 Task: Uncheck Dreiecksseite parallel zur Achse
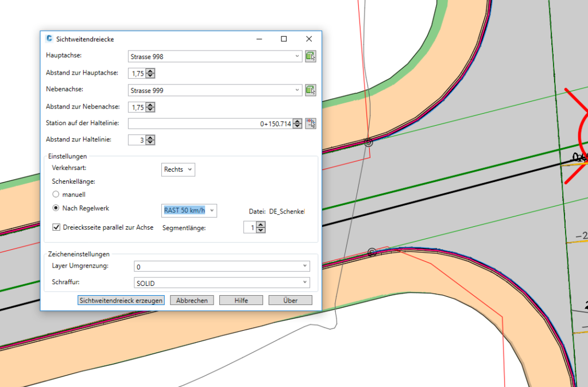pos(56,227)
